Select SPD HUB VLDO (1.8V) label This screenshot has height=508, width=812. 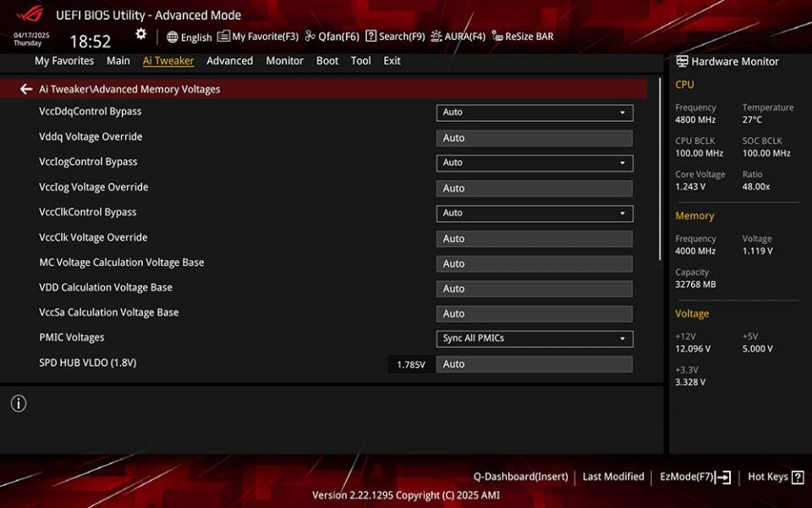(x=88, y=363)
